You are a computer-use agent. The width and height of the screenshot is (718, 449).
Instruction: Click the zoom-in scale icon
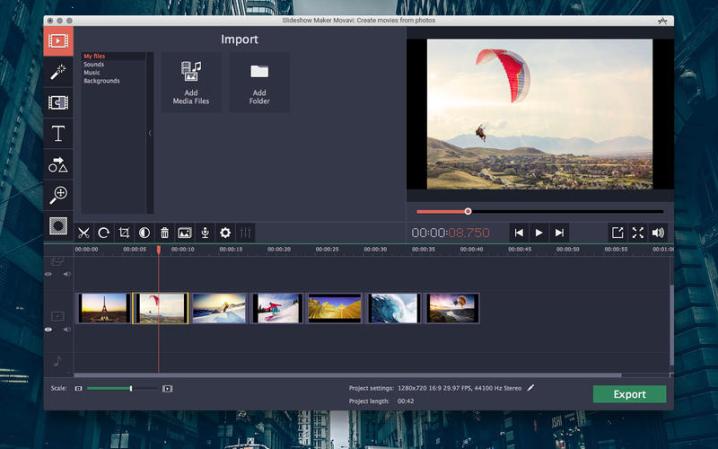(167, 389)
